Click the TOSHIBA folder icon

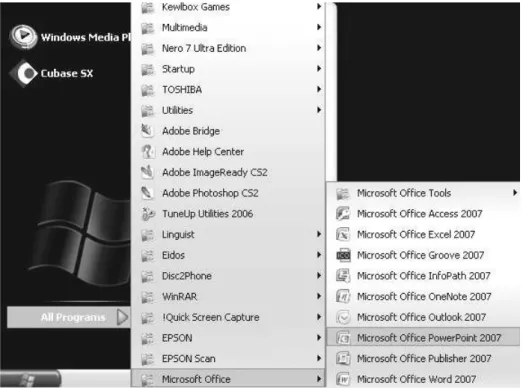pos(148,90)
